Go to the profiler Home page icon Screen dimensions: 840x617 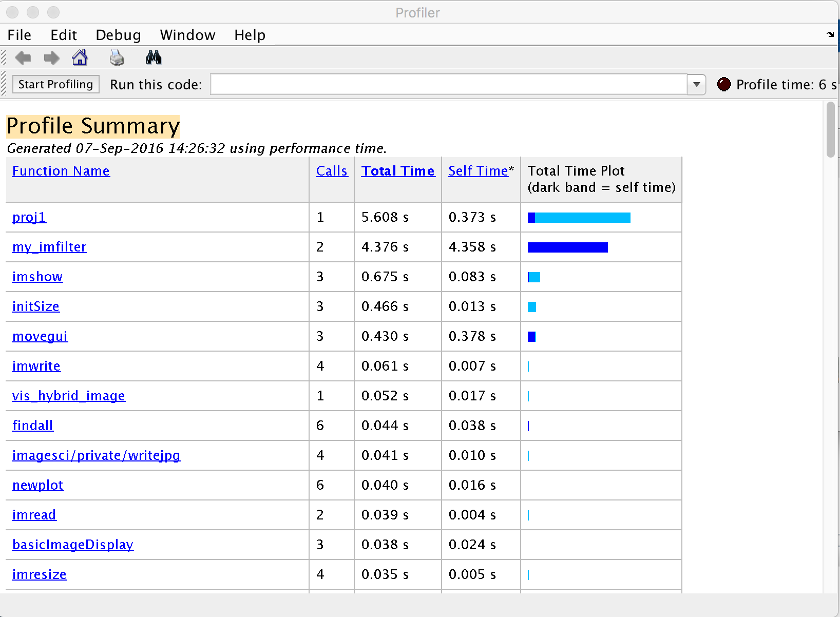click(80, 57)
